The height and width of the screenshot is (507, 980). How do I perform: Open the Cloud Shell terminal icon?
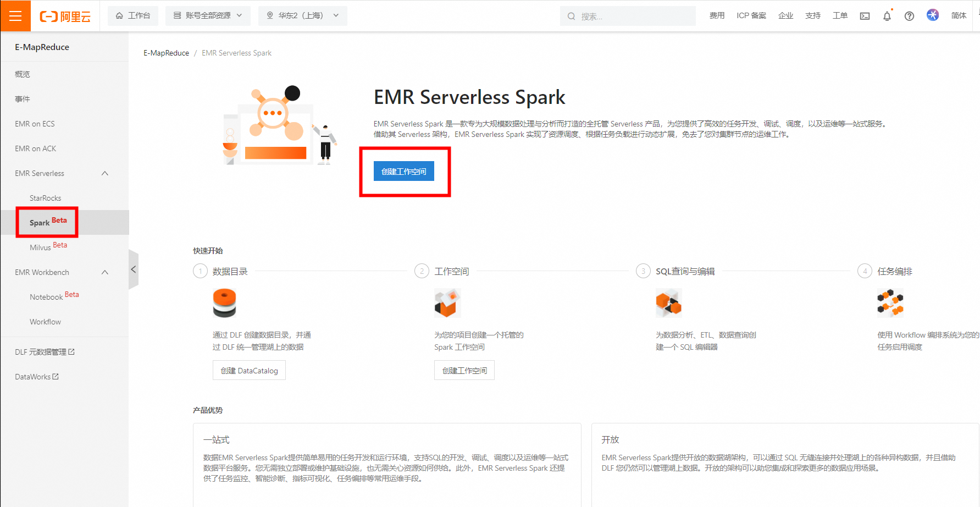click(865, 15)
